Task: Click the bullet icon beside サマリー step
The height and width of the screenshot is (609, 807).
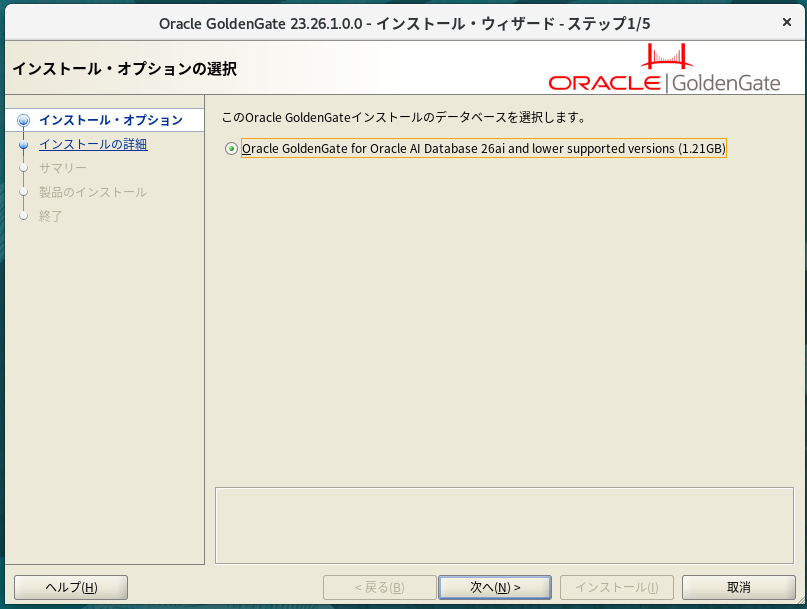Action: pos(24,169)
